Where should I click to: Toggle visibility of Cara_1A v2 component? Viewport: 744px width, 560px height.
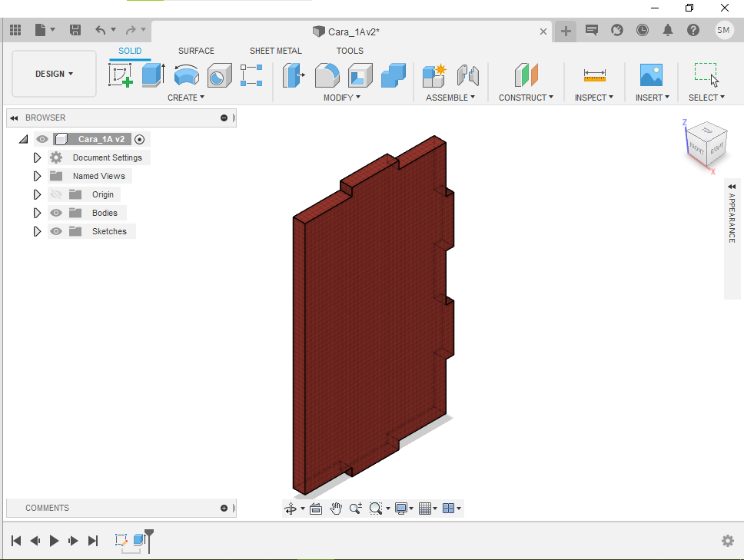pos(42,139)
